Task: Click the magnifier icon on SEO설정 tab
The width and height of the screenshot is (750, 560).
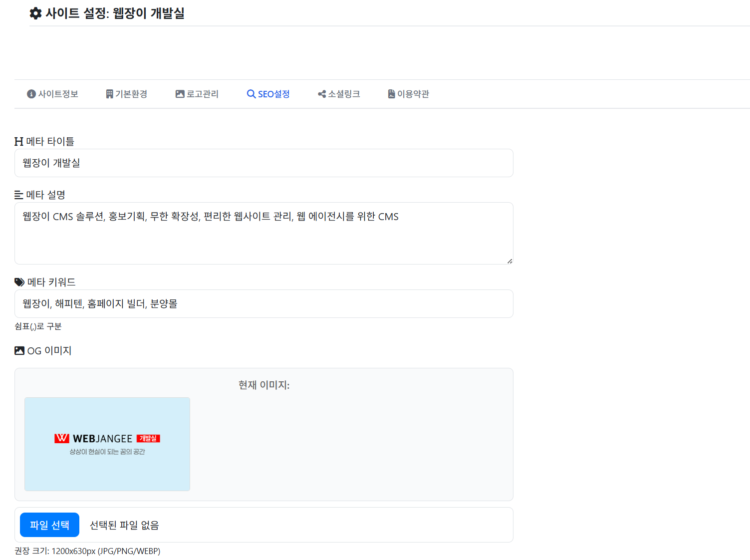Action: [250, 94]
